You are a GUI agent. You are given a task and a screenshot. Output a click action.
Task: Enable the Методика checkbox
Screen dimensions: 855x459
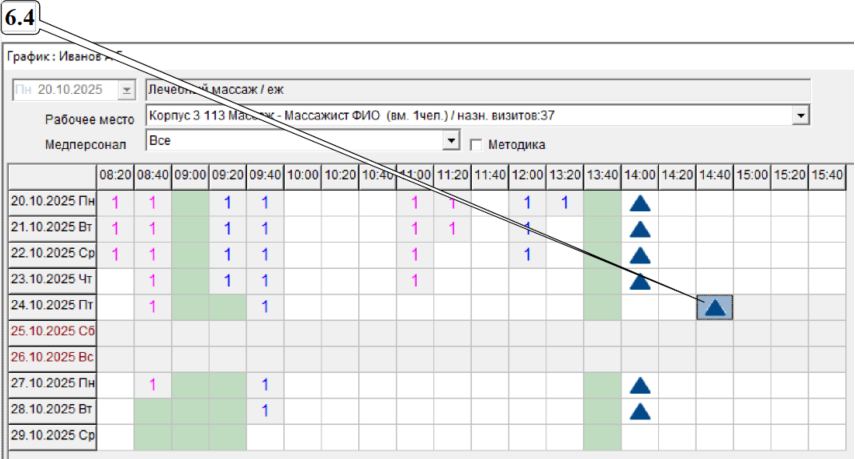point(476,143)
